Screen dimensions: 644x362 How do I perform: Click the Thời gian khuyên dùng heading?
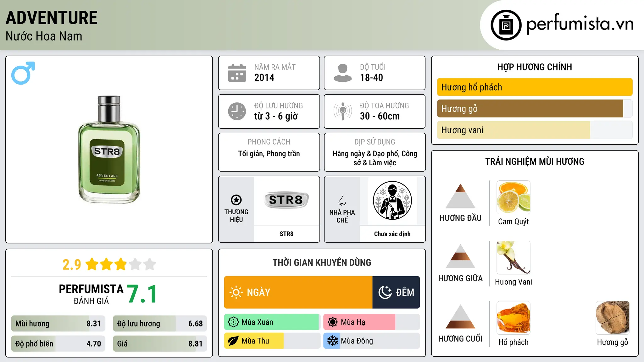[x=322, y=262]
